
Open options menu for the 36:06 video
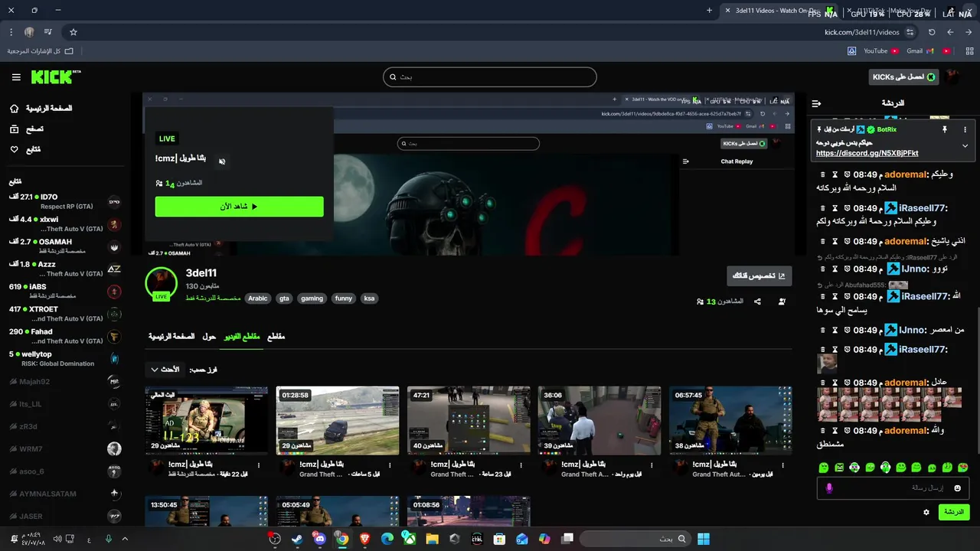pos(652,465)
